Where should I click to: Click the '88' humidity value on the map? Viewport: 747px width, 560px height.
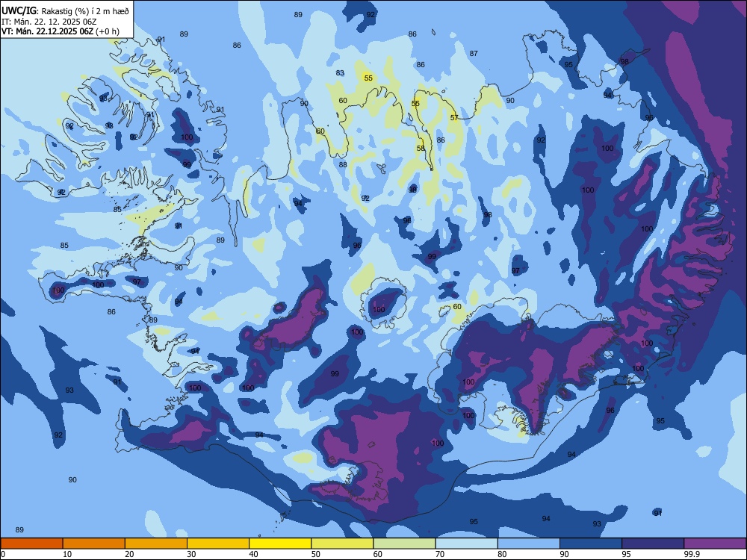[343, 165]
